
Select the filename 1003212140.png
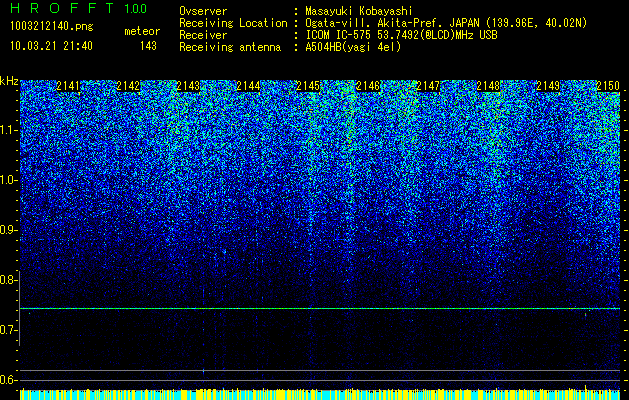pos(51,27)
